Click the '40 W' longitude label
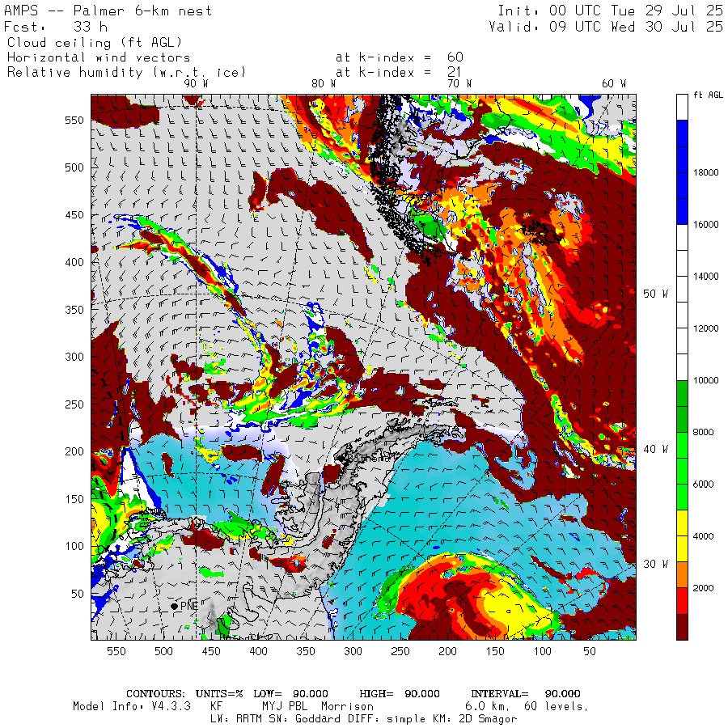This screenshot has width=728, height=728. pos(655,450)
